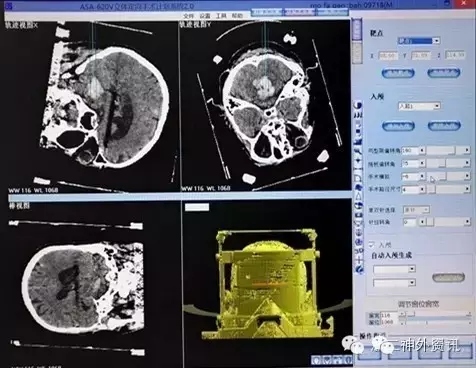This screenshot has height=368, width=476.
Task: Click the X coordinate field under 靶点
Action: coord(388,55)
